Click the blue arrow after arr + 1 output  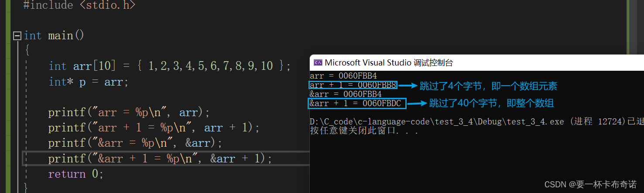[x=407, y=86]
